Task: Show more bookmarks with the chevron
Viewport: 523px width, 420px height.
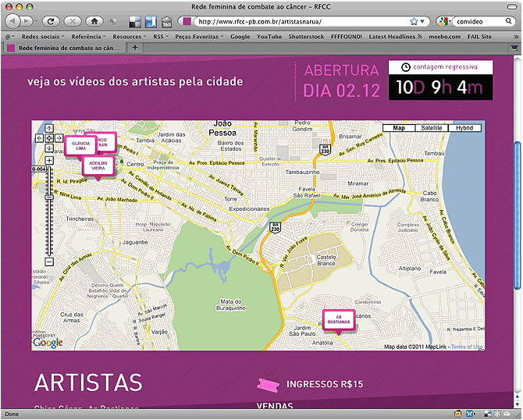Action: [x=516, y=37]
